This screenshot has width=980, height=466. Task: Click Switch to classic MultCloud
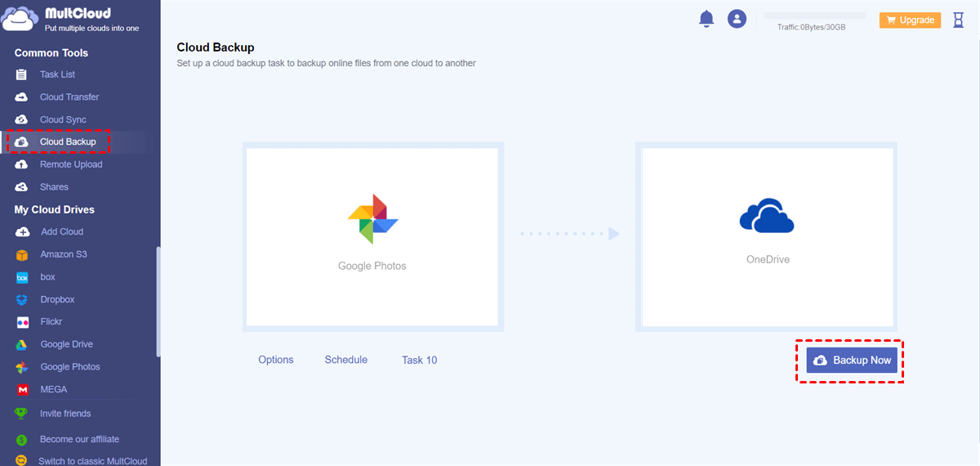(x=93, y=461)
